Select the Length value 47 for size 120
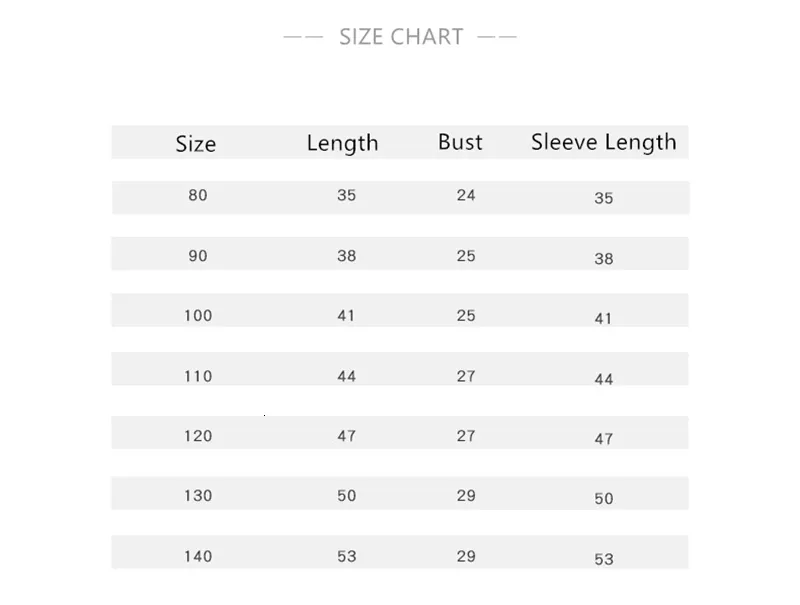This screenshot has height=605, width=800. (346, 436)
